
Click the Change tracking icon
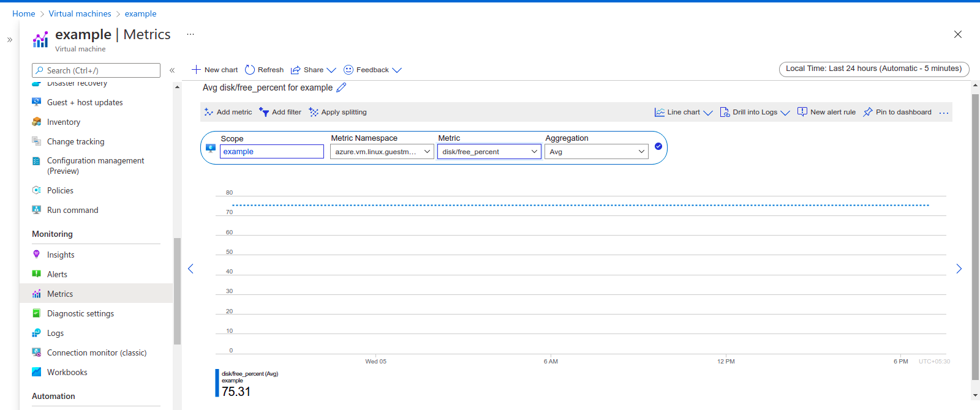tap(36, 141)
